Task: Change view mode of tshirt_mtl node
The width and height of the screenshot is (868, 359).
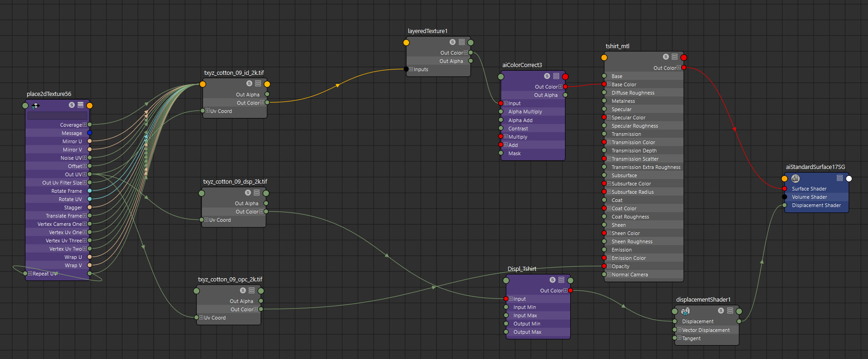Action: point(674,57)
